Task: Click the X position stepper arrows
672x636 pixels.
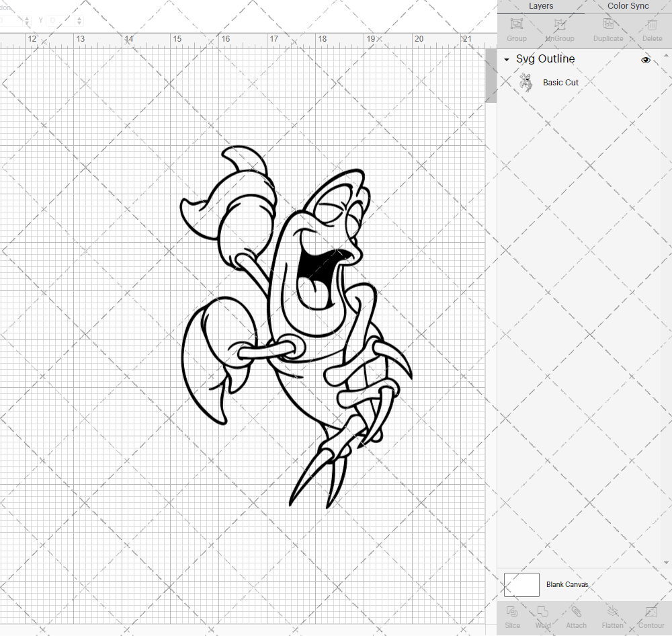Action: tap(27, 20)
